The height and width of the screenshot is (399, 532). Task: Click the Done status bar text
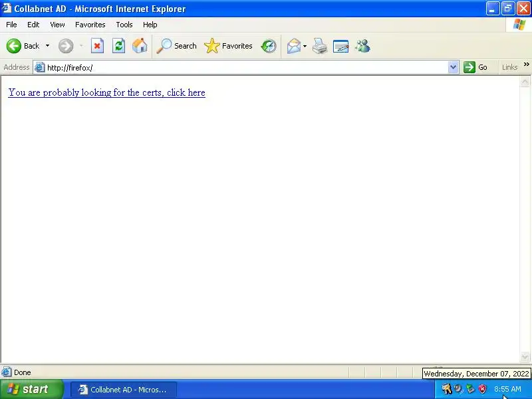pos(23,372)
